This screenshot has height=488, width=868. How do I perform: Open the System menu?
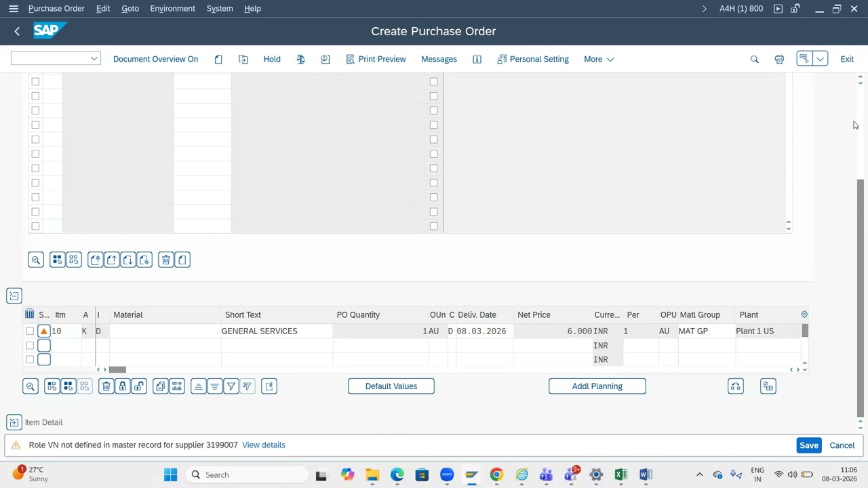220,9
